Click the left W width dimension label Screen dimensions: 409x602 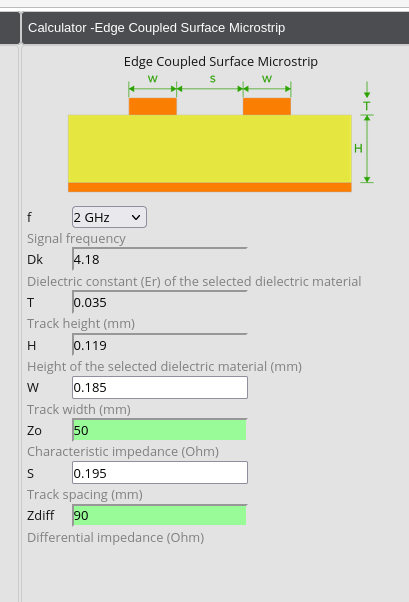coord(152,79)
